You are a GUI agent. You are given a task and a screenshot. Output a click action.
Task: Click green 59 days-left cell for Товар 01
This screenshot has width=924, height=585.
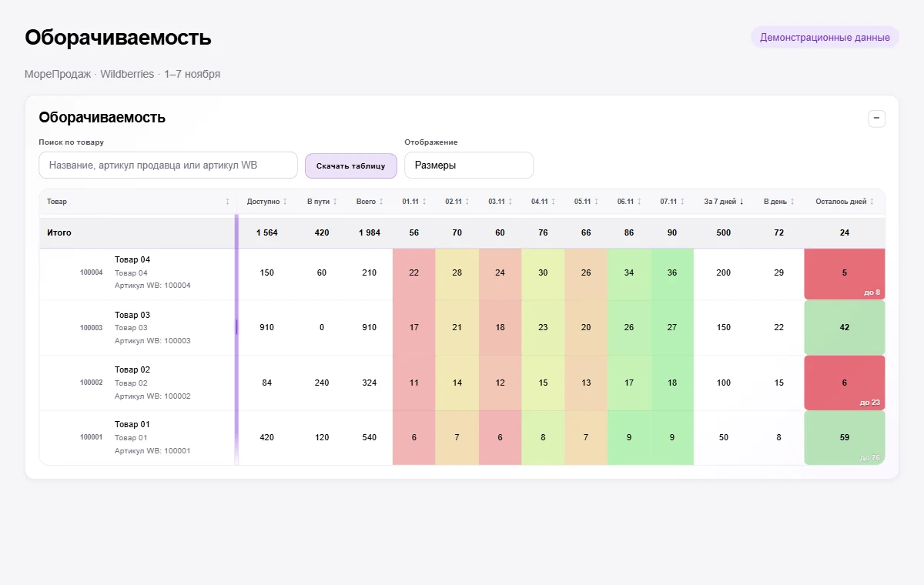pyautogui.click(x=845, y=438)
